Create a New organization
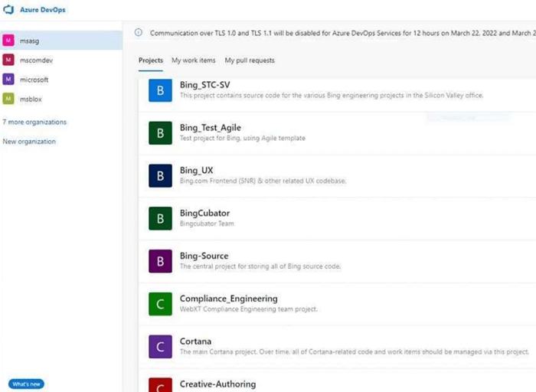 [x=29, y=142]
